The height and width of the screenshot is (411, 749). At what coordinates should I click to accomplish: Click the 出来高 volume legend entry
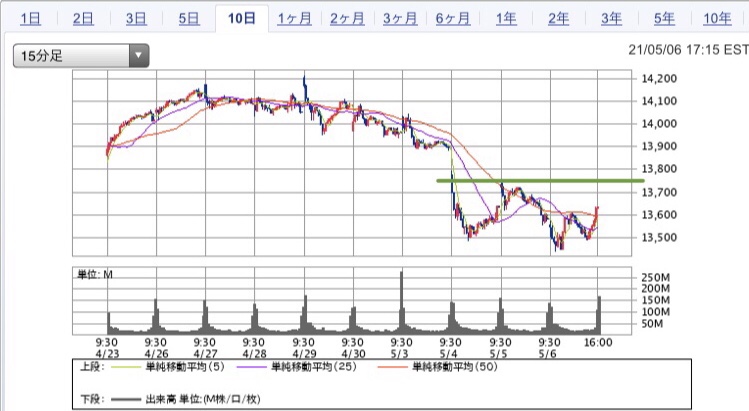(186, 399)
